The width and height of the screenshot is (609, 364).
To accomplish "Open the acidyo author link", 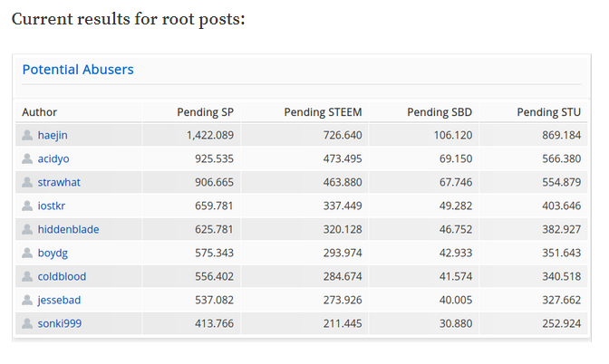I will coord(53,158).
